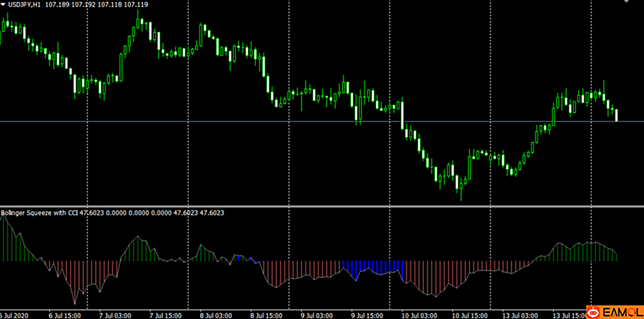Screen dimensions: 644x319
Task: Select the last candlestick on the right
Action: click(617, 115)
